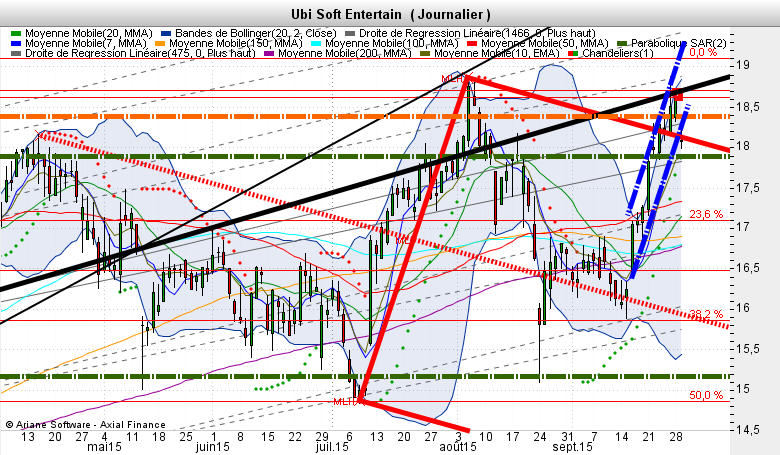This screenshot has width=780, height=455.
Task: Click price axis value 17,5
Action: pyautogui.click(x=748, y=187)
